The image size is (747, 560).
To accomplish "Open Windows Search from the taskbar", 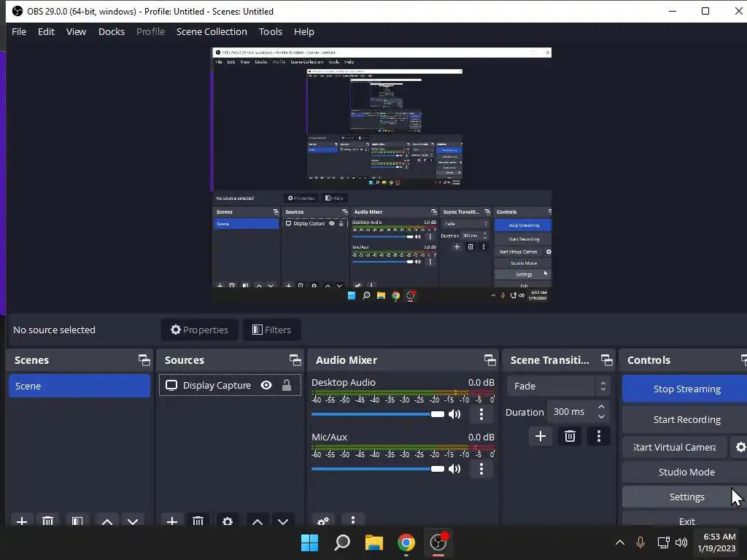I will click(x=342, y=542).
